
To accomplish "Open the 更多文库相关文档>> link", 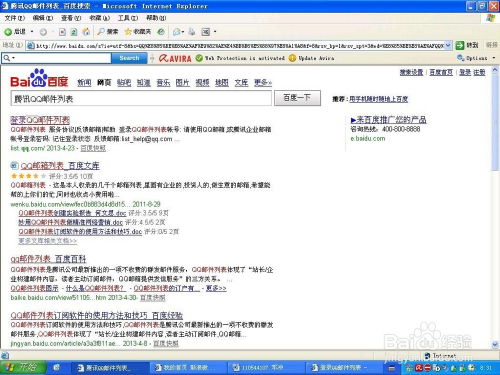I will pyautogui.click(x=48, y=241).
